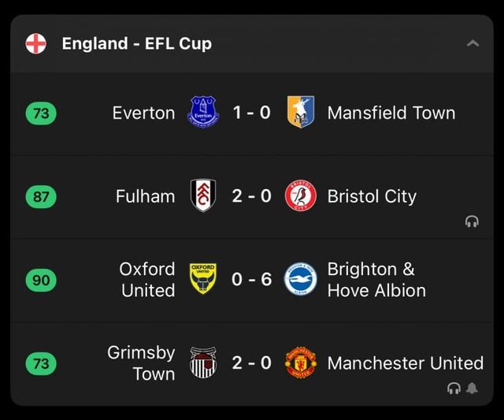Play audio commentary for Fulham match
Viewport: 504px width, 420px height.
(472, 221)
